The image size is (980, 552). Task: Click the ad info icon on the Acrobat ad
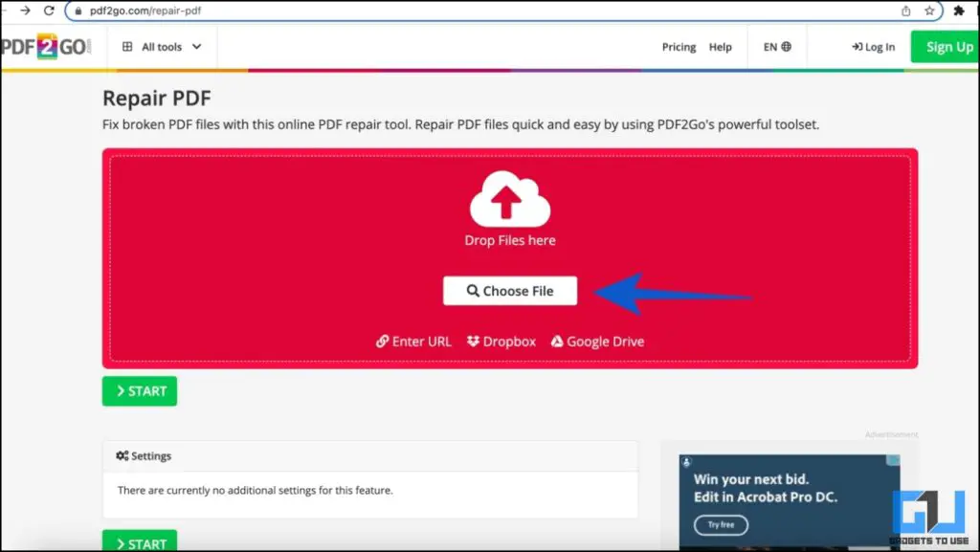pyautogui.click(x=686, y=462)
